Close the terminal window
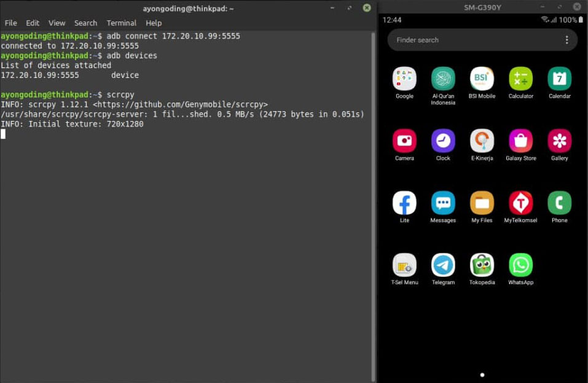 (367, 8)
